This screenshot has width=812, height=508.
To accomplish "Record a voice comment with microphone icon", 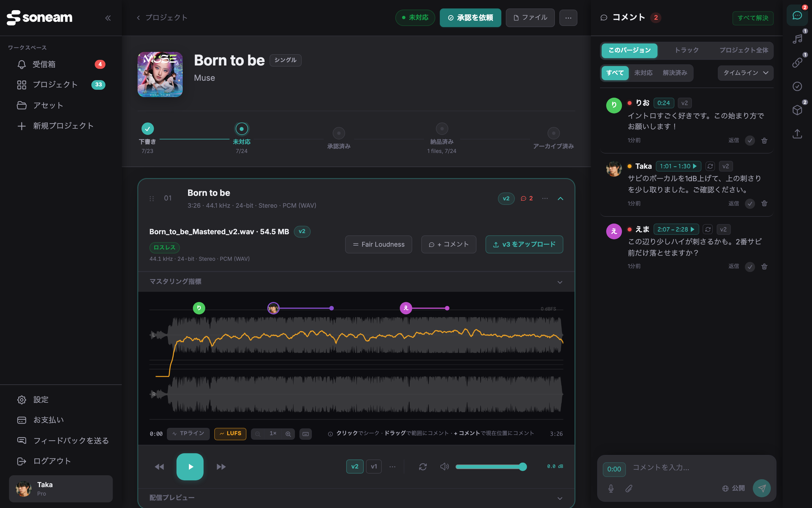I will click(x=611, y=488).
